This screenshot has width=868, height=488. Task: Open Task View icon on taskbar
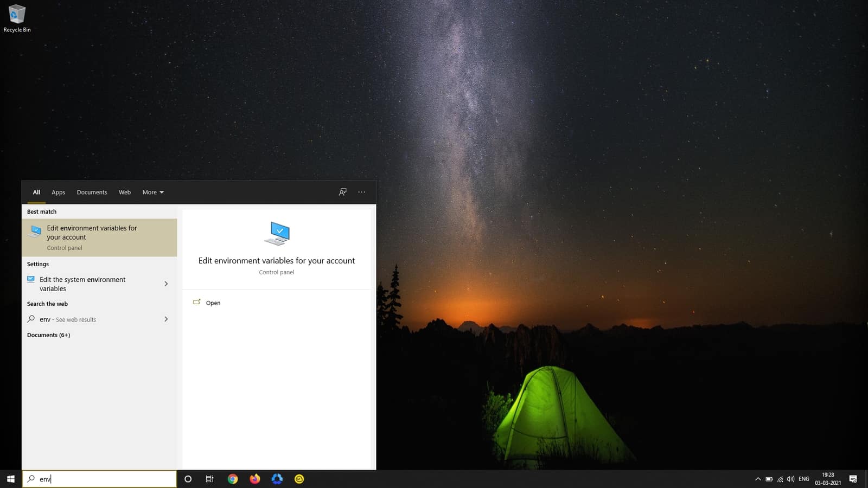tap(209, 479)
